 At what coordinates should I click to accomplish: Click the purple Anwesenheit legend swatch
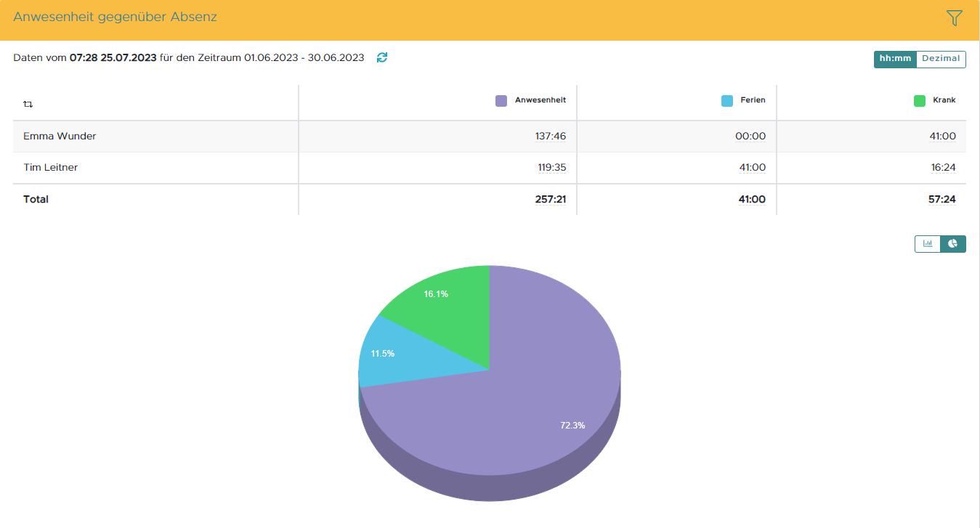(x=501, y=101)
